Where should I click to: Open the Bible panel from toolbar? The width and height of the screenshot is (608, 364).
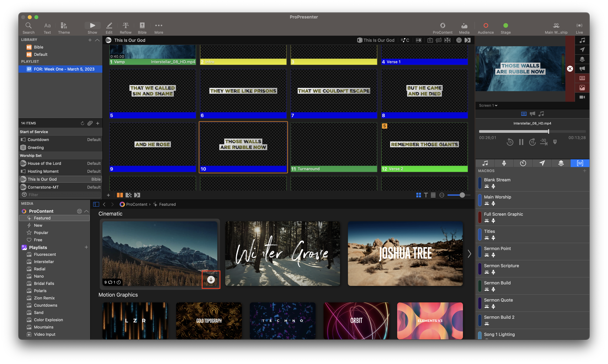pos(142,28)
